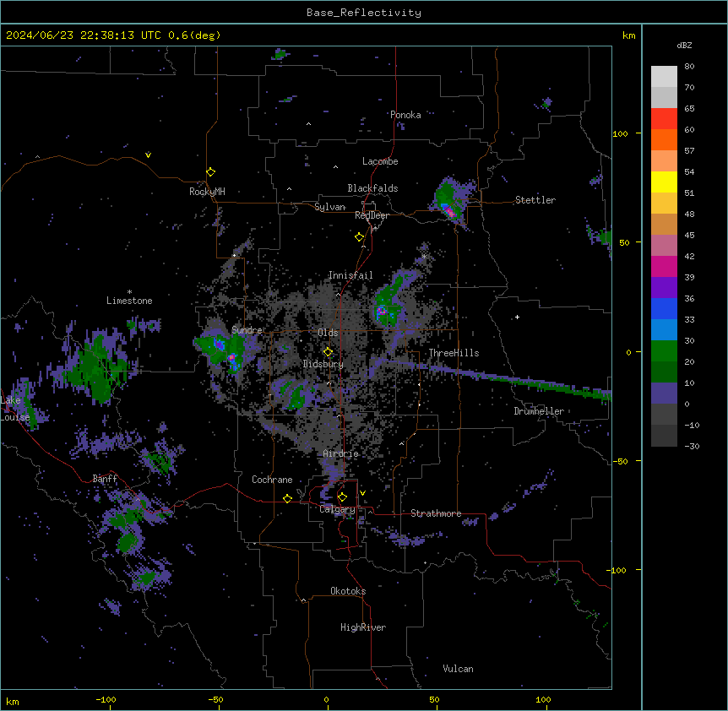This screenshot has width=728, height=711.
Task: Click the Vulcan label
Action: 458,668
